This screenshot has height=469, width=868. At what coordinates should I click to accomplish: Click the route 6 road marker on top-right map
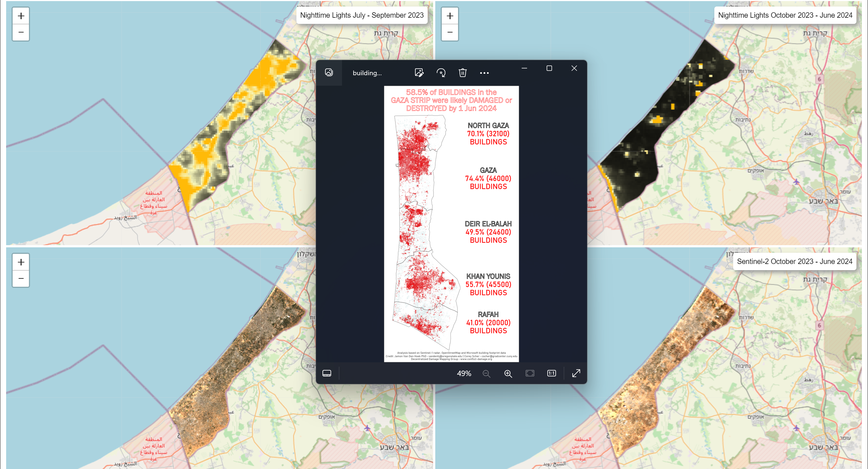coord(820,79)
